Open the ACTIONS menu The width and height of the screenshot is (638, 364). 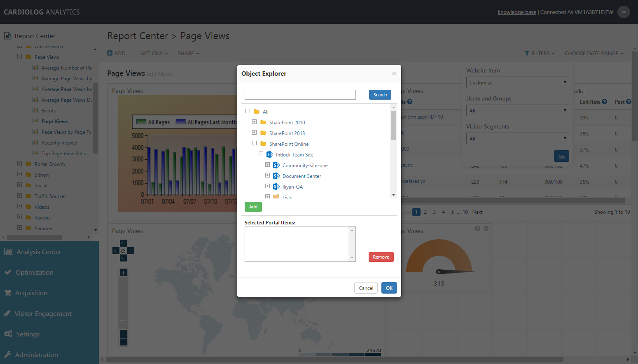click(x=154, y=53)
